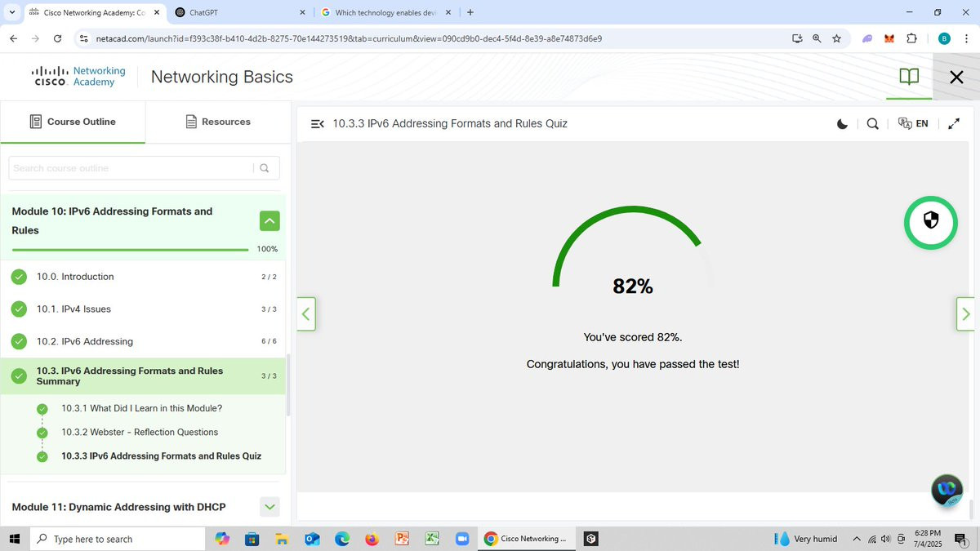The width and height of the screenshot is (980, 551).
Task: Go to the previous page arrow
Action: (306, 313)
